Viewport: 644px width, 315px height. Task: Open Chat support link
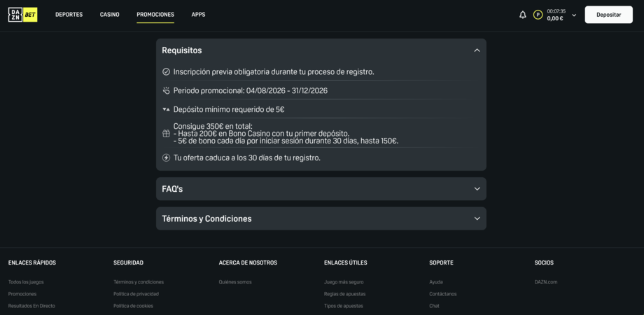[x=434, y=306]
